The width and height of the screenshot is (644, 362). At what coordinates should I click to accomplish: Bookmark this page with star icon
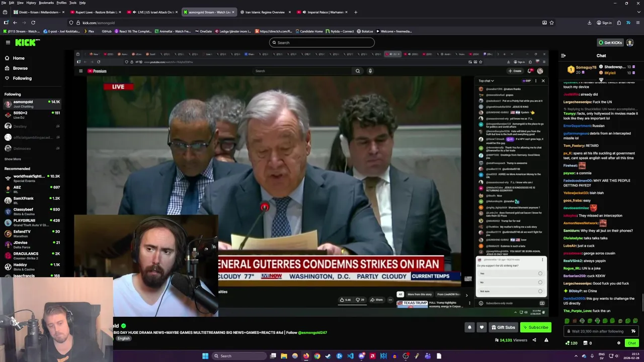(x=551, y=23)
